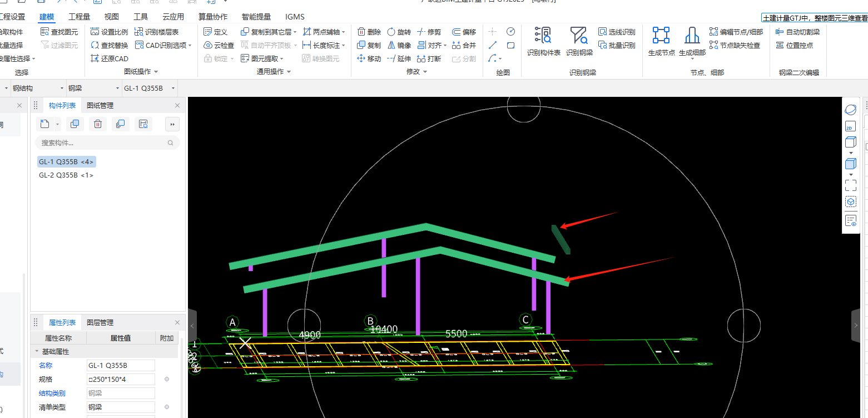868x418 pixels.
Task: Select GL-2 Q355B <1> in component list
Action: [x=66, y=175]
